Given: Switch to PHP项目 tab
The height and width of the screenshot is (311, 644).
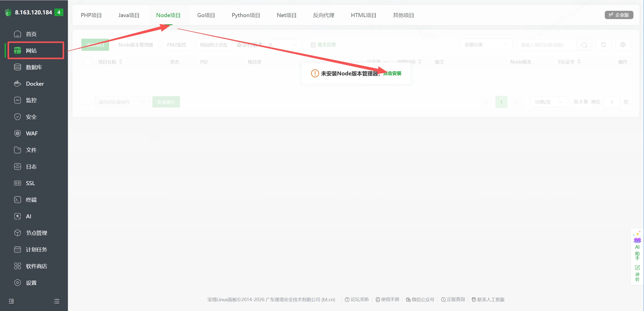Looking at the screenshot, I should pos(91,15).
